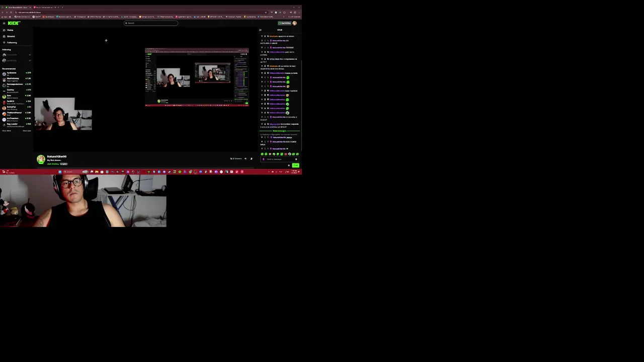Click the browser back arrow
The width and height of the screenshot is (644, 362).
[x=3, y=12]
